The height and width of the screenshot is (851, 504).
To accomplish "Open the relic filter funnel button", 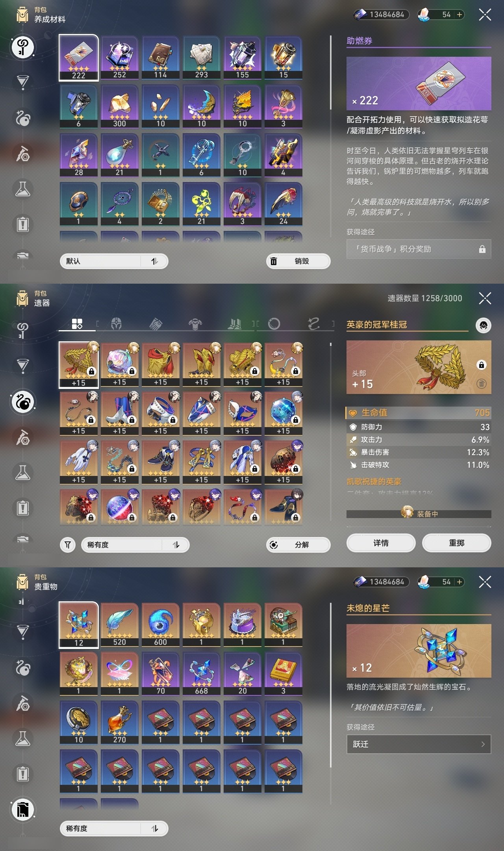I will (x=68, y=545).
